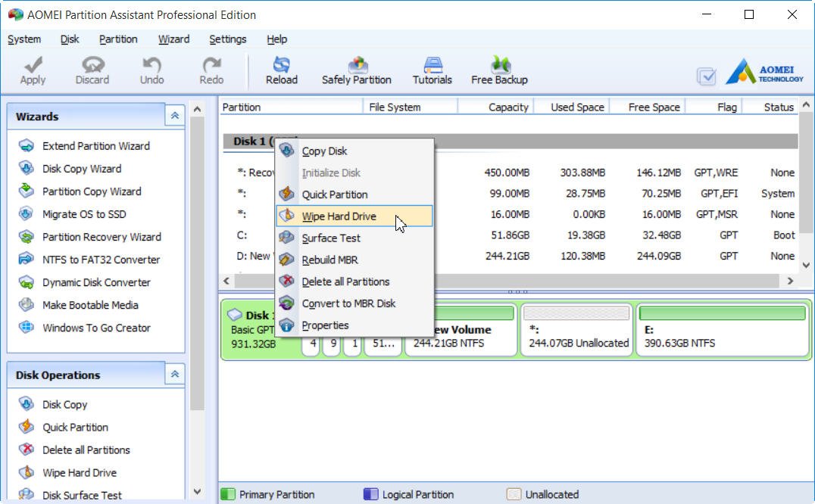This screenshot has height=504, width=815.
Task: Open the Wizard menu
Action: click(x=173, y=39)
